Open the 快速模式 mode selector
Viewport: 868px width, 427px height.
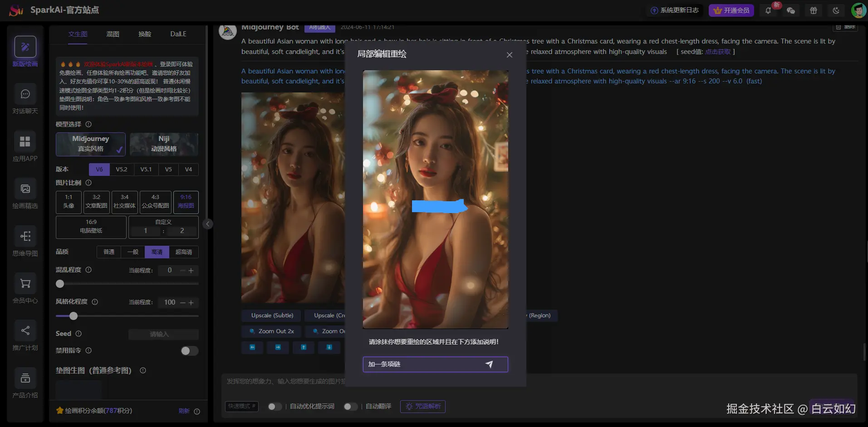241,407
